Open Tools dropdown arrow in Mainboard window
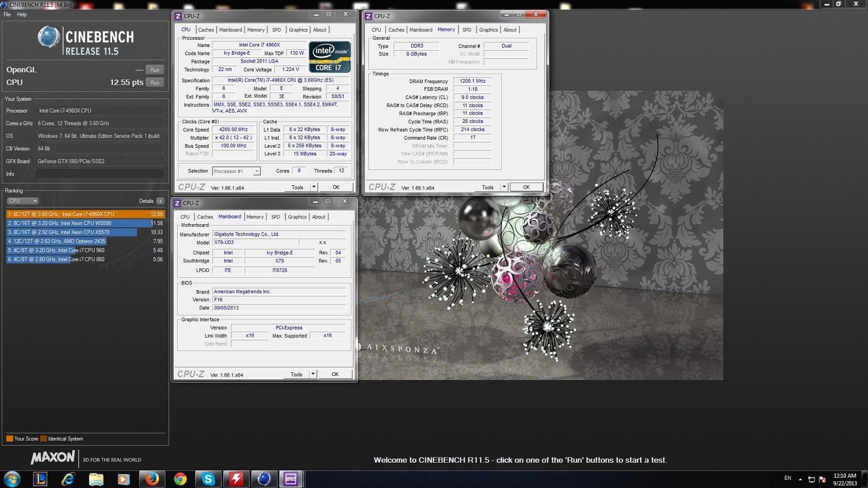This screenshot has width=868, height=488. click(x=313, y=374)
